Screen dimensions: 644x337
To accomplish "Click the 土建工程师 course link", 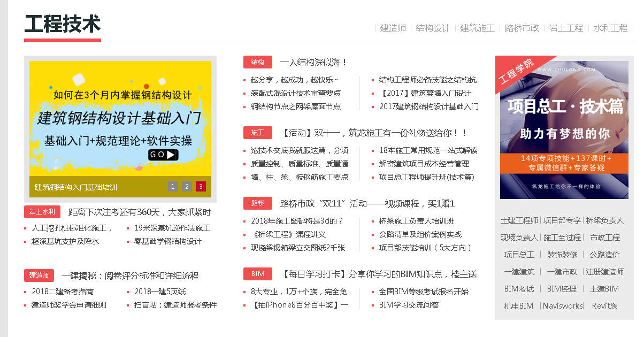I will (x=519, y=220).
